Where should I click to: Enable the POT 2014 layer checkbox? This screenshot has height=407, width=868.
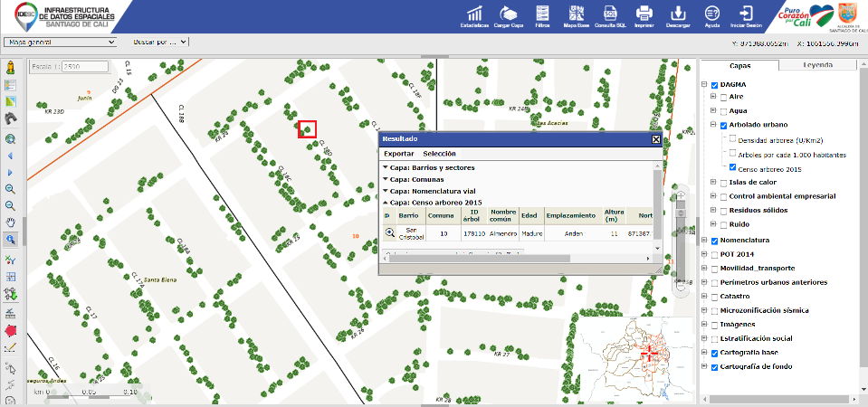tap(714, 254)
